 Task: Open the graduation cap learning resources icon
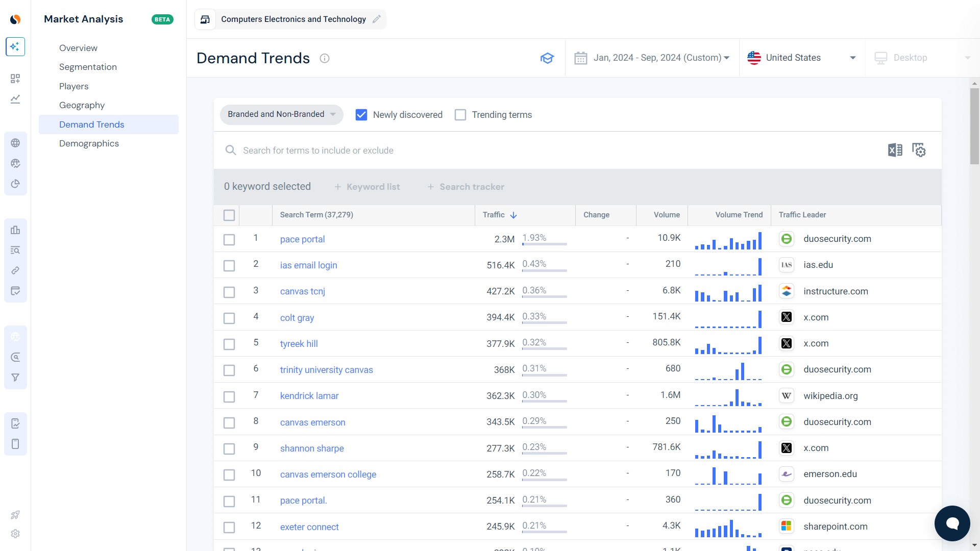click(547, 58)
